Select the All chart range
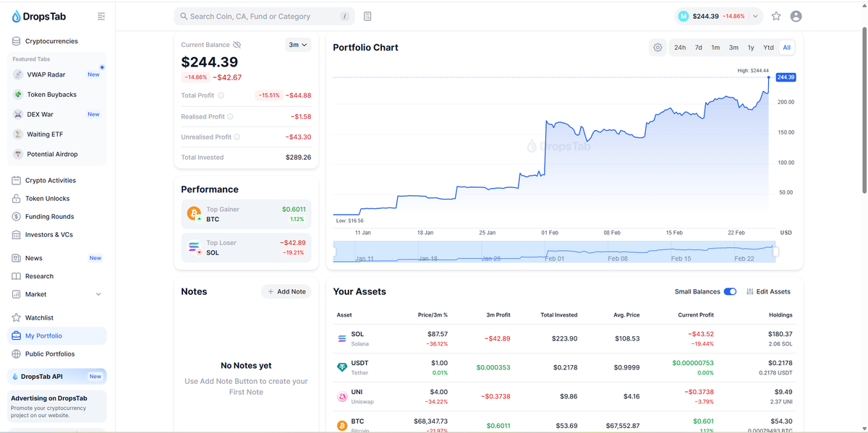This screenshot has width=868, height=433. point(786,48)
